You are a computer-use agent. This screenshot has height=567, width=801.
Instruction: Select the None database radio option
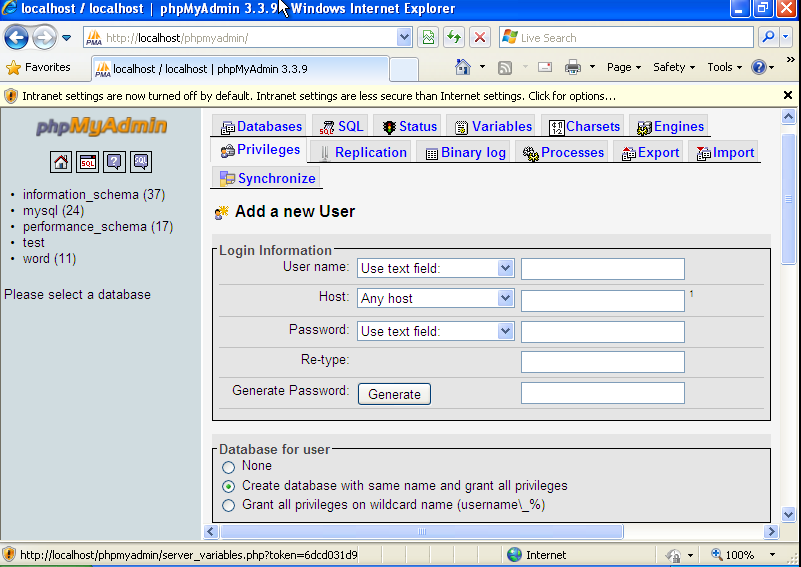pos(229,466)
